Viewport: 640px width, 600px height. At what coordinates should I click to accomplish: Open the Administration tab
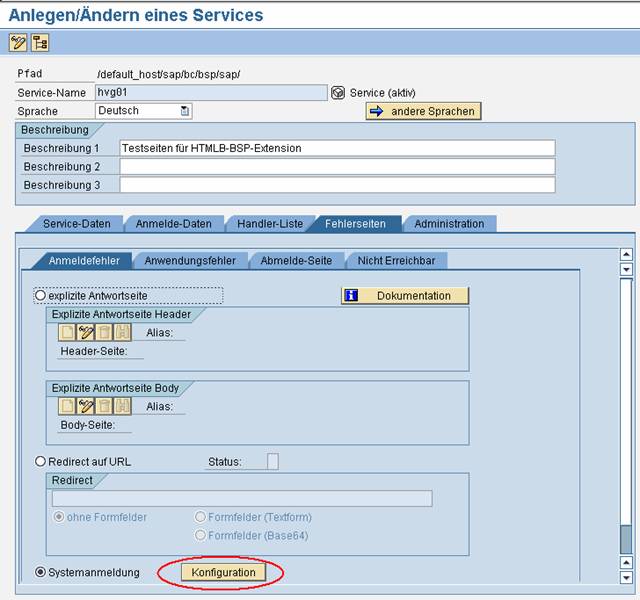449,224
